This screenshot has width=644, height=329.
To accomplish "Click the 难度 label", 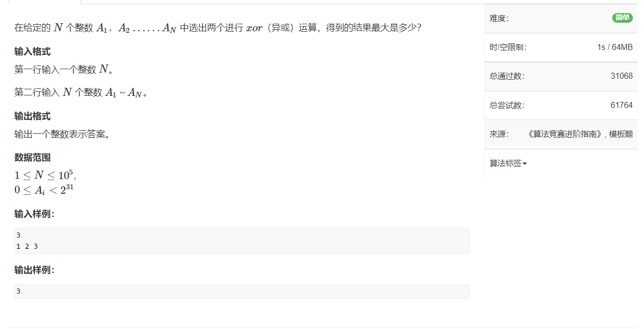I will coord(499,19).
